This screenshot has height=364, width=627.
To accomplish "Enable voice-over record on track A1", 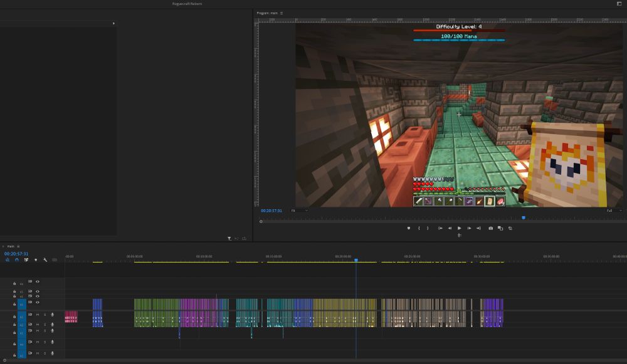I will [53, 315].
